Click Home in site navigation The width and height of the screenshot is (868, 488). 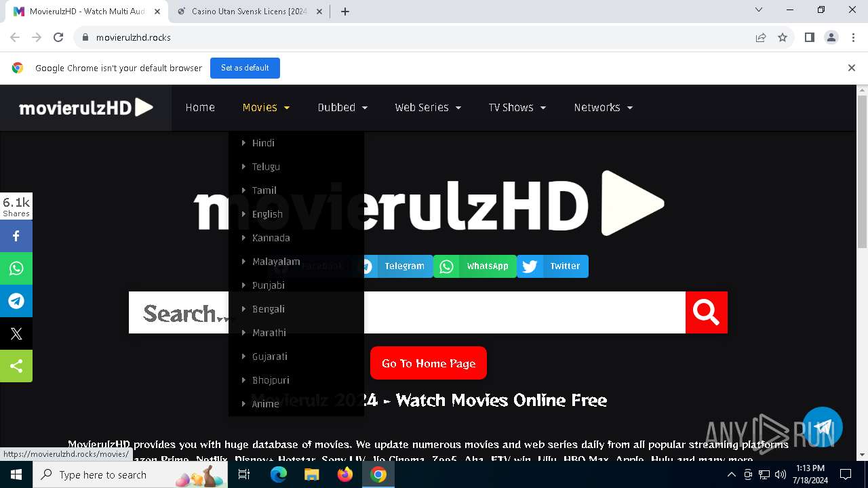click(200, 107)
